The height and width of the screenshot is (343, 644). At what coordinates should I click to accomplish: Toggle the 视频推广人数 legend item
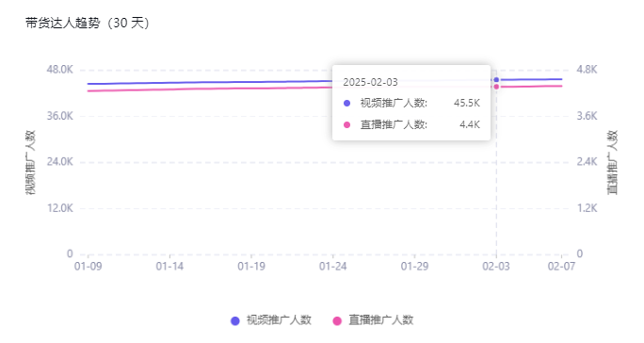pos(271,320)
